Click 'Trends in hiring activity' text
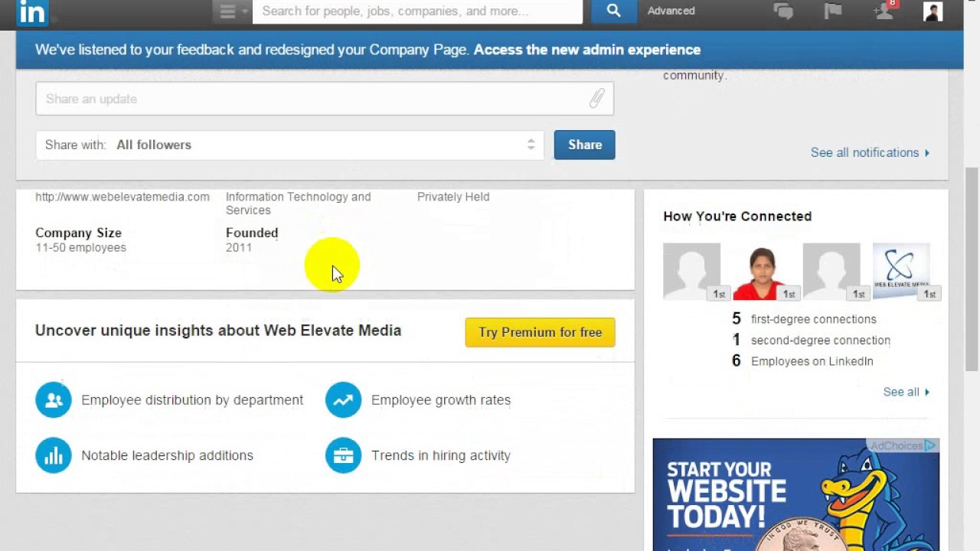The image size is (980, 551). coord(441,455)
